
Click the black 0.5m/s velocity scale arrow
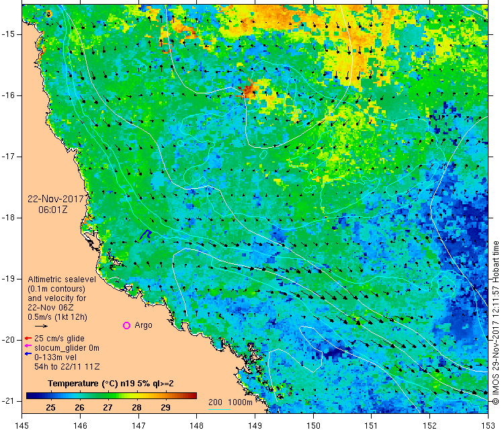click(41, 327)
